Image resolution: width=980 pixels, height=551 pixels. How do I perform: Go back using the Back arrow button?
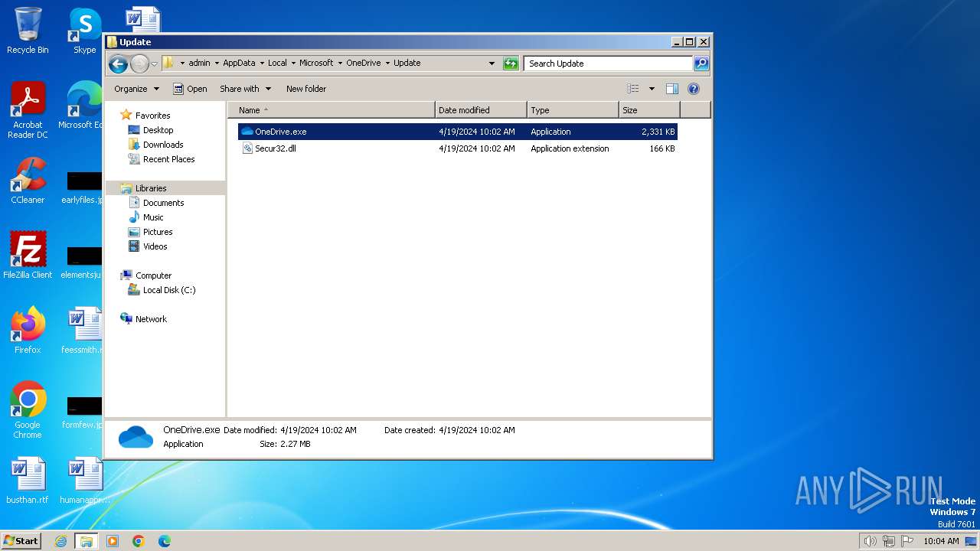tap(118, 64)
